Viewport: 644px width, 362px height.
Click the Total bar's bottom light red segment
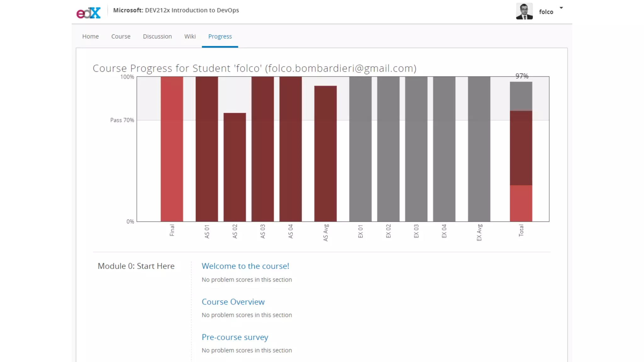[521, 203]
